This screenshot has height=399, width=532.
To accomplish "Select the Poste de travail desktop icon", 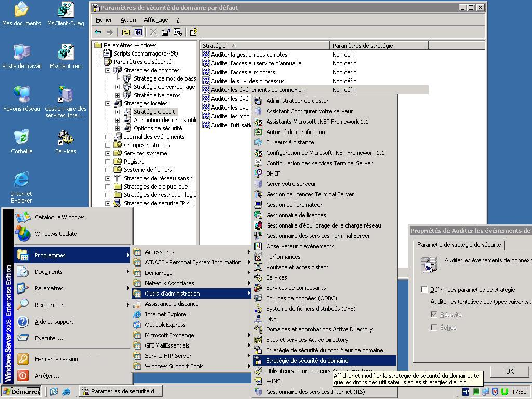I will click(x=21, y=57).
